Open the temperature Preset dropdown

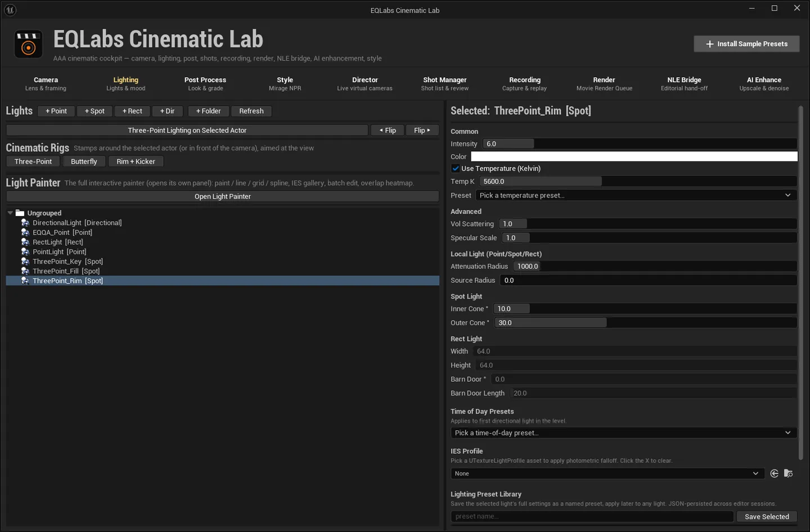[x=637, y=195]
